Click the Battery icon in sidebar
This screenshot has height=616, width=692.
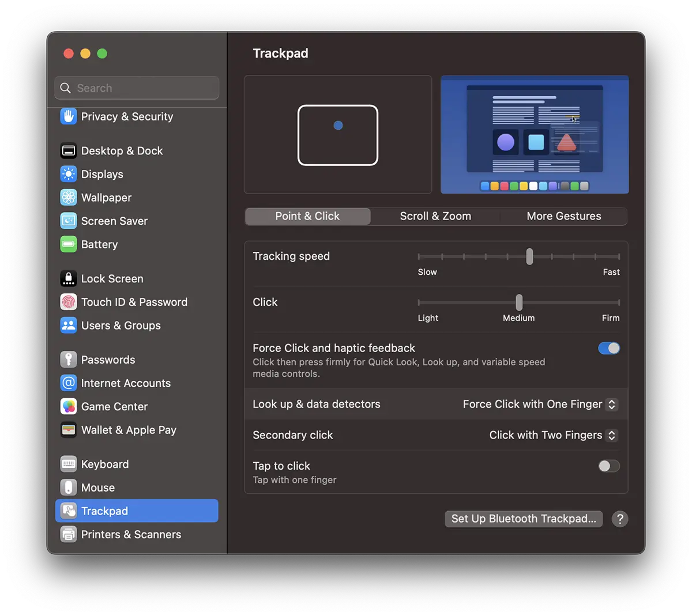tap(68, 244)
